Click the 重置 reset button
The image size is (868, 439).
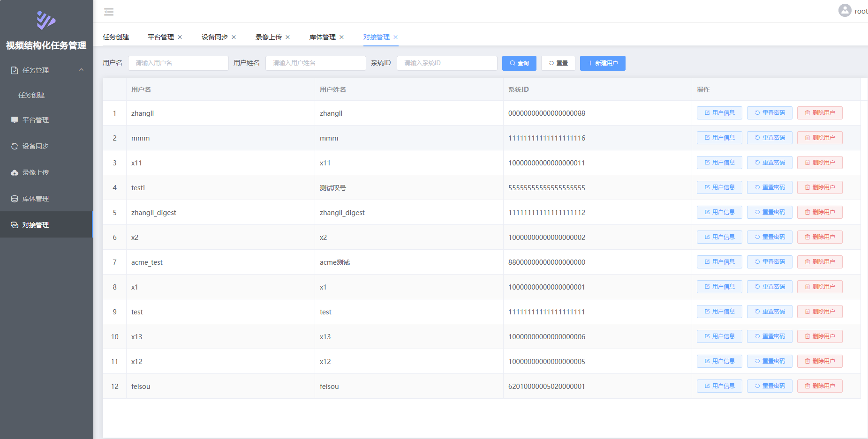[x=558, y=63]
